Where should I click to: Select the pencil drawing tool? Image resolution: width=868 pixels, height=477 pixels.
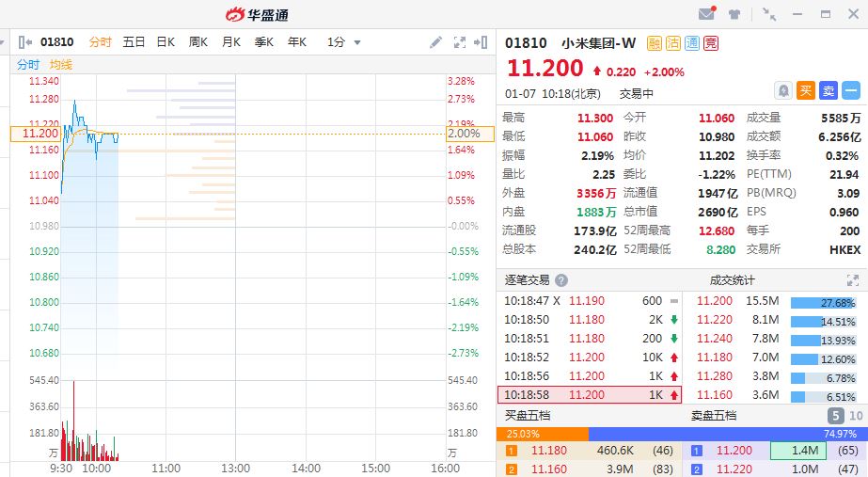coord(435,42)
